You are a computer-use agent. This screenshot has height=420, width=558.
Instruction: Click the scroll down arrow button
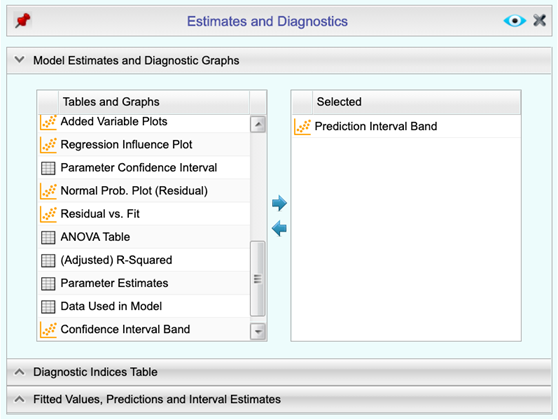258,331
